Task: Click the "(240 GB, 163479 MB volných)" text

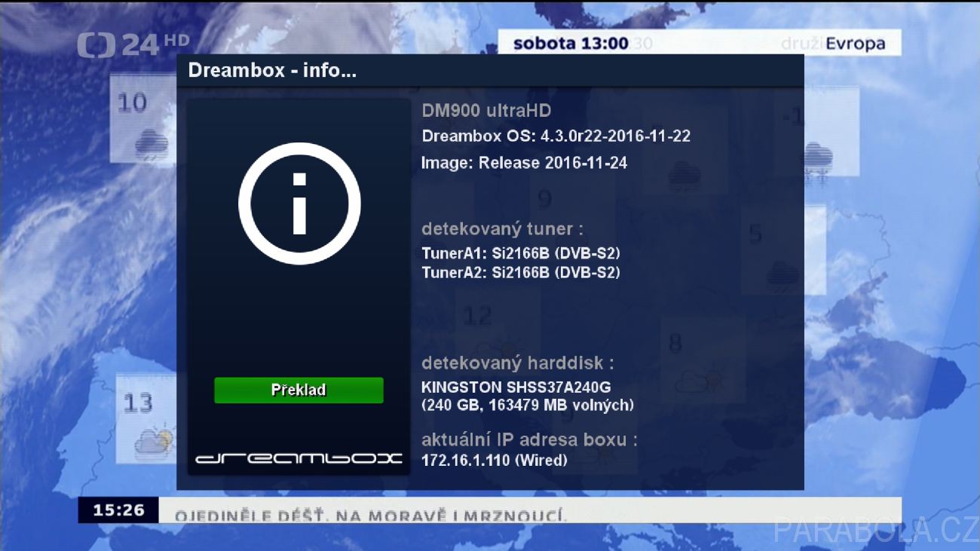Action: coord(528,406)
